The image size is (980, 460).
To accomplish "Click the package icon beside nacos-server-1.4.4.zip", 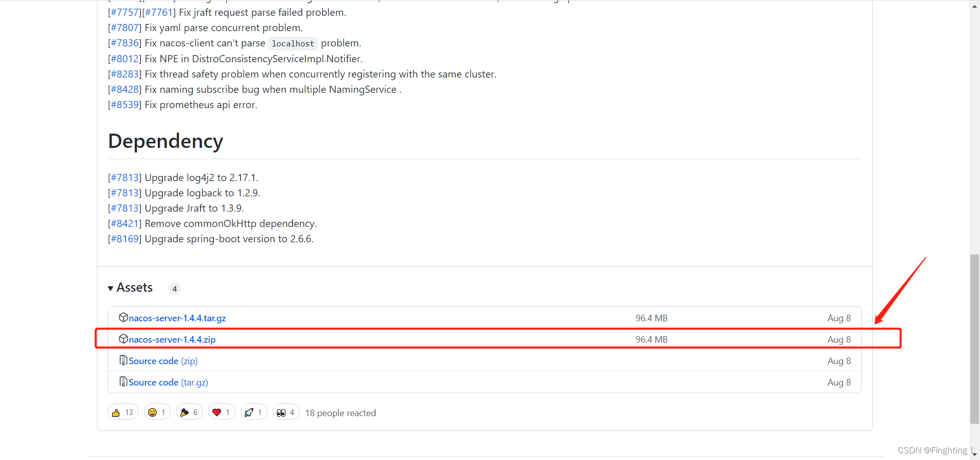I will tap(123, 339).
